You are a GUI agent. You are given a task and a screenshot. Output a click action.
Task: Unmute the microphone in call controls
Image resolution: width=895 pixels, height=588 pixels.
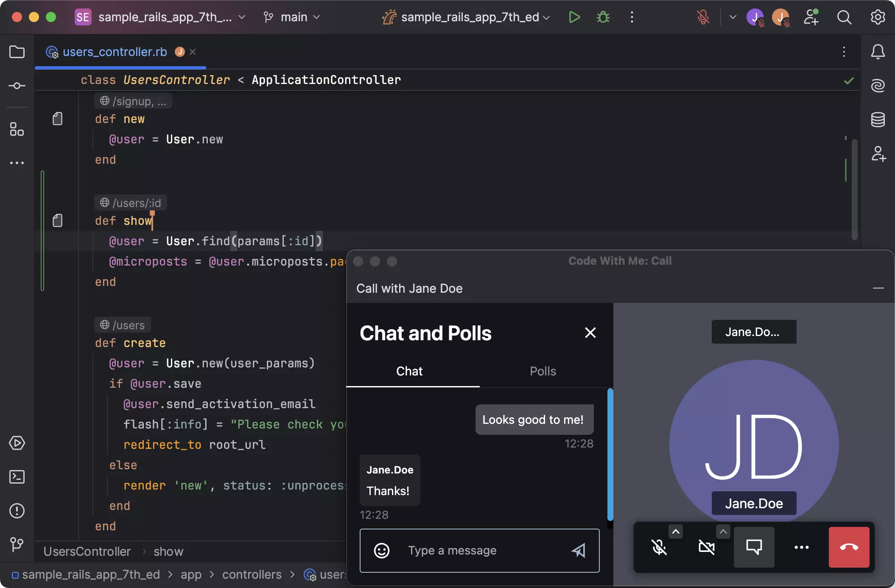(x=659, y=547)
